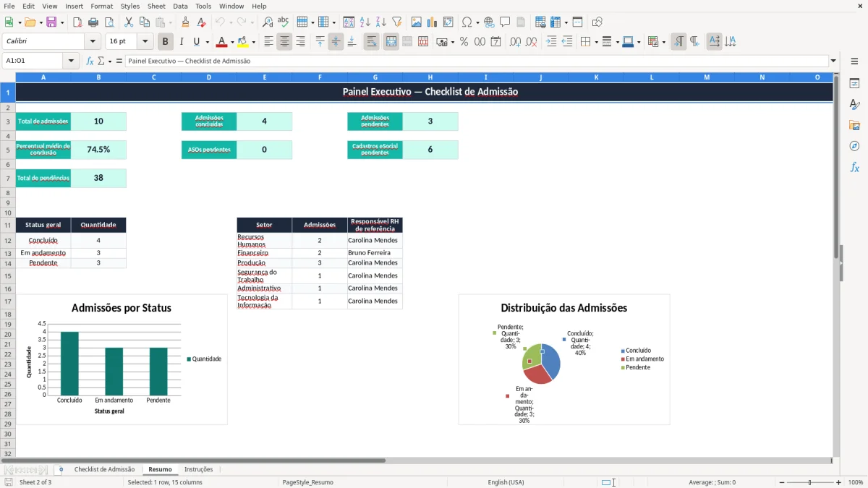The width and height of the screenshot is (868, 488).
Task: Toggle Wrap Text
Action: [x=371, y=42]
